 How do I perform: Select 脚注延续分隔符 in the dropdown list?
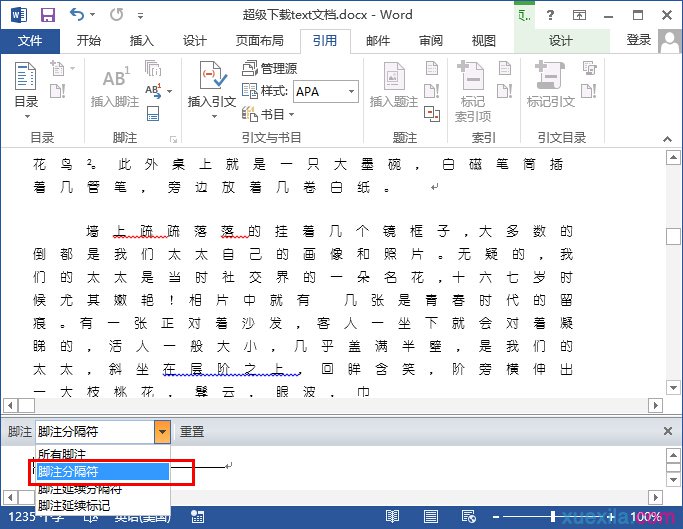click(102, 488)
